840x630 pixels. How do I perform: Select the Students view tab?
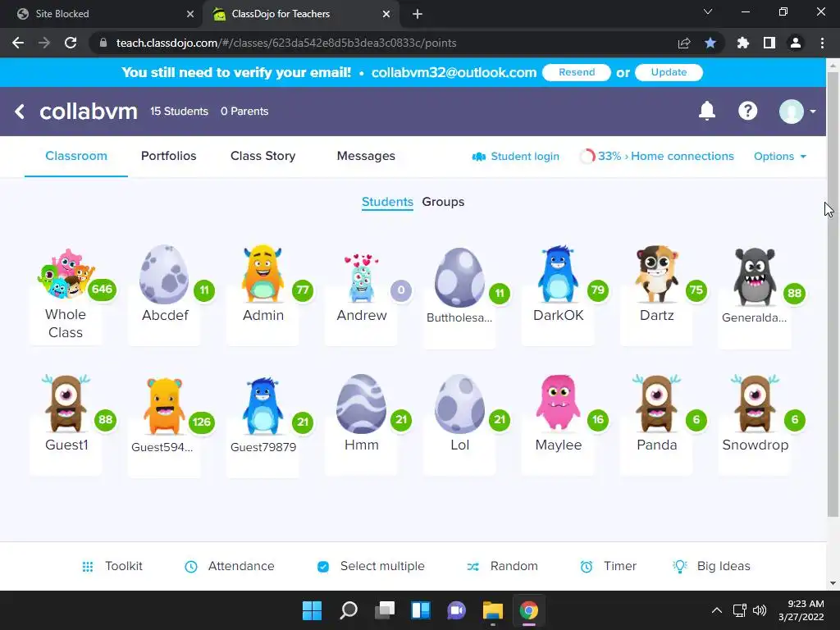pyautogui.click(x=387, y=202)
